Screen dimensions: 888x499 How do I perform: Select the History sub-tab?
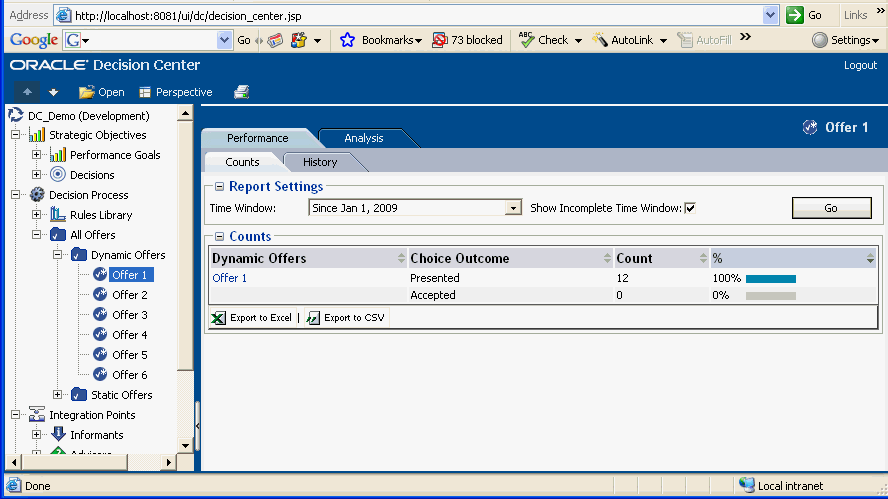point(320,162)
